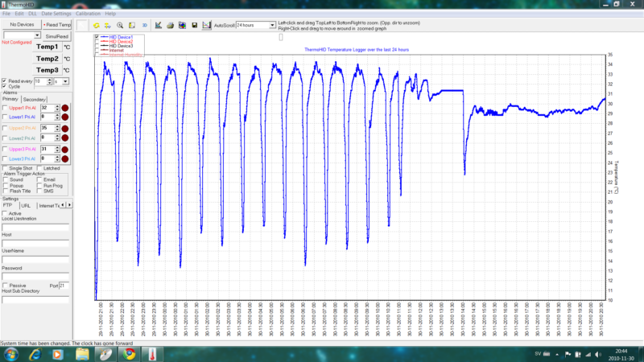644x362 pixels.
Task: Switch to the Secondary alarms tab
Action: (34, 99)
